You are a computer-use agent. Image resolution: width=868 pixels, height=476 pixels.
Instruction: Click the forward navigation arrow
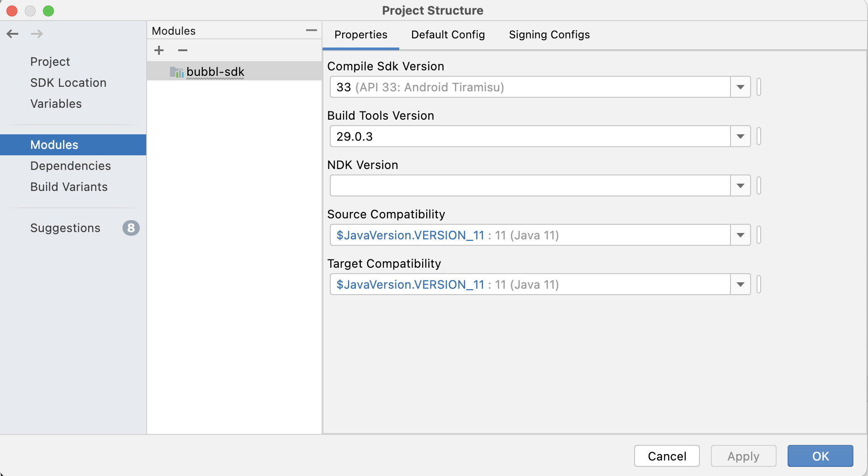click(x=37, y=34)
